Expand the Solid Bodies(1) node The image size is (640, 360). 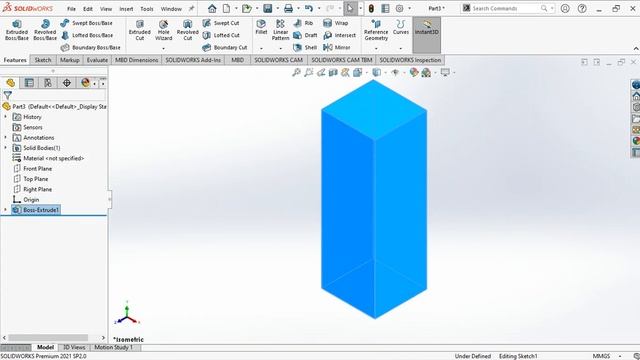click(5, 148)
